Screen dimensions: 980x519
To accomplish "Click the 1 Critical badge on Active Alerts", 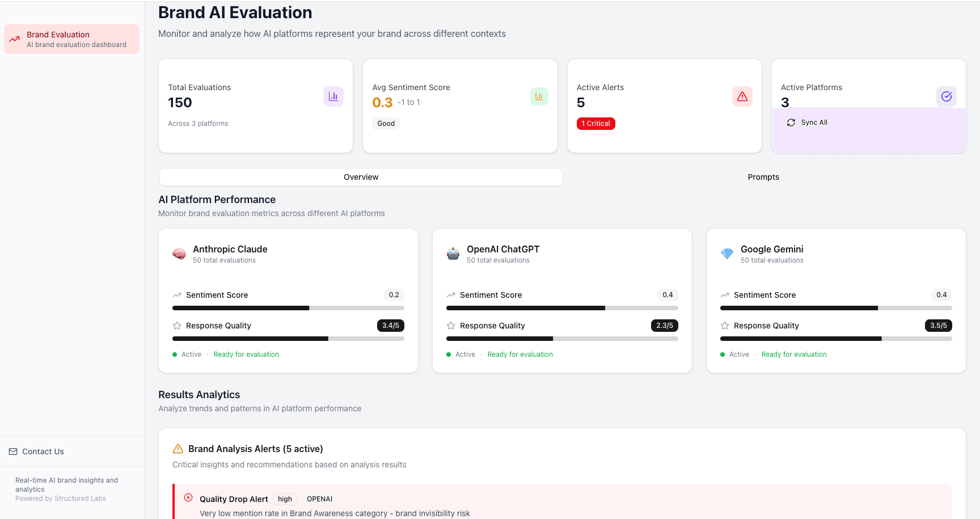I will click(595, 123).
